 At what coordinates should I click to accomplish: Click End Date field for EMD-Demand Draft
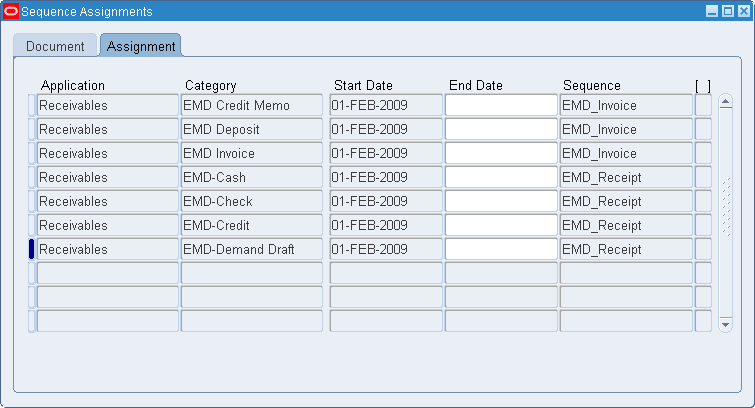pyautogui.click(x=501, y=250)
